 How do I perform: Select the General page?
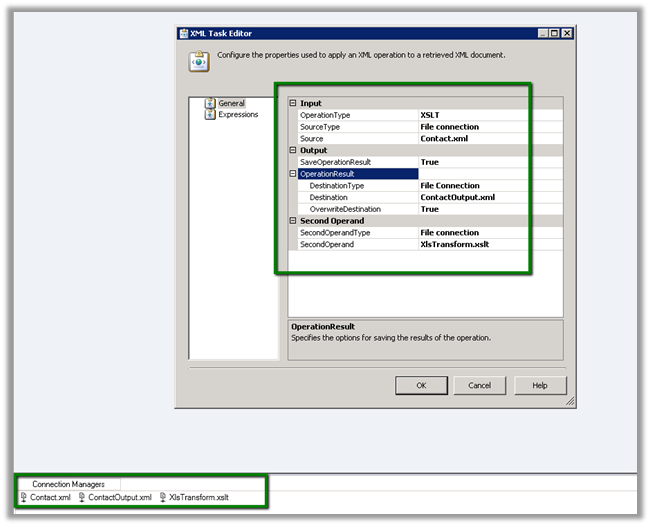[231, 103]
